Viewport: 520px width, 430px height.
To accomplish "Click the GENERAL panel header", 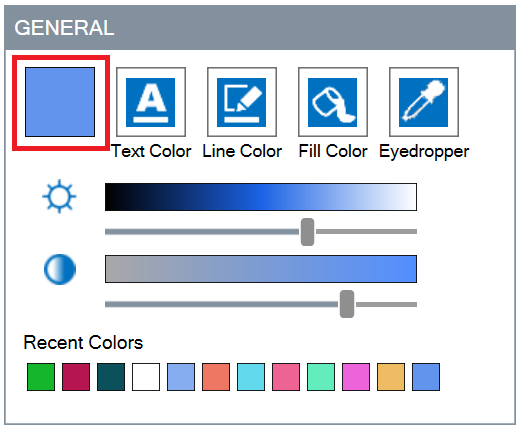I will [260, 28].
